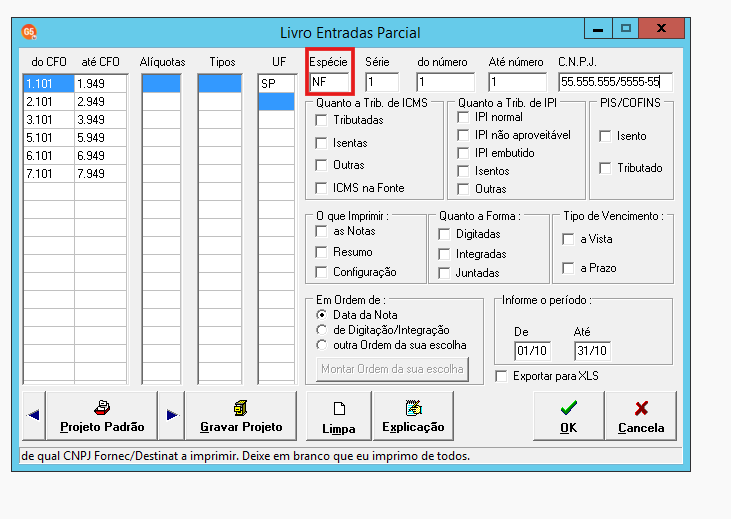Click the highlighted second UF cell

point(276,102)
